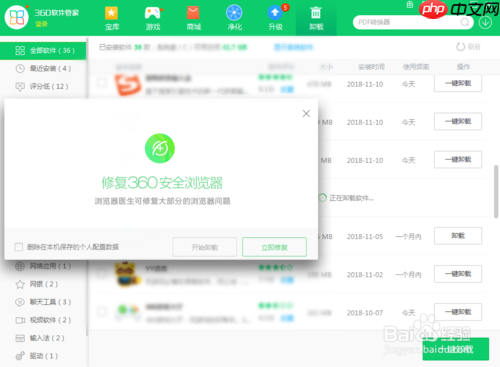The width and height of the screenshot is (500, 367).
Task: Click the vertical scrollbar of software list
Action: (x=496, y=192)
